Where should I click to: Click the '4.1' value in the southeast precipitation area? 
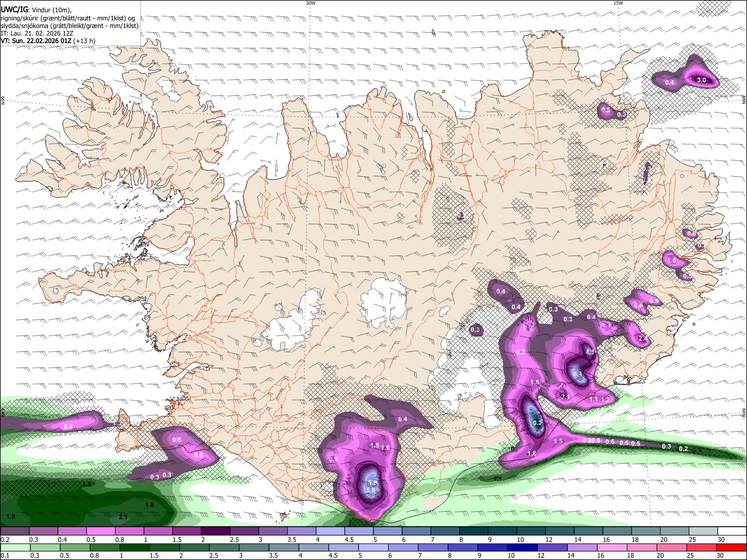tap(590, 352)
